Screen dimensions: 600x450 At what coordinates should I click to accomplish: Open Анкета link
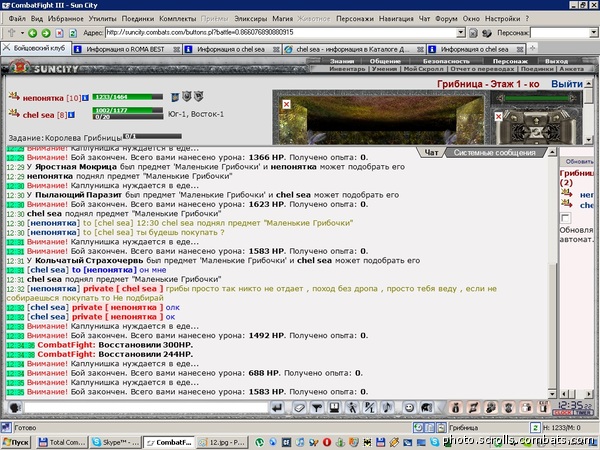point(572,69)
